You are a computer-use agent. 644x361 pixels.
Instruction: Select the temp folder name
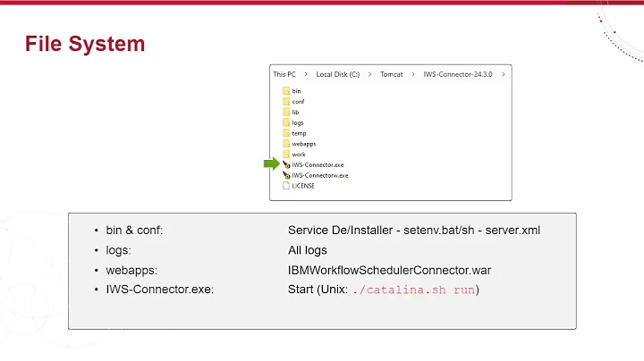point(299,134)
